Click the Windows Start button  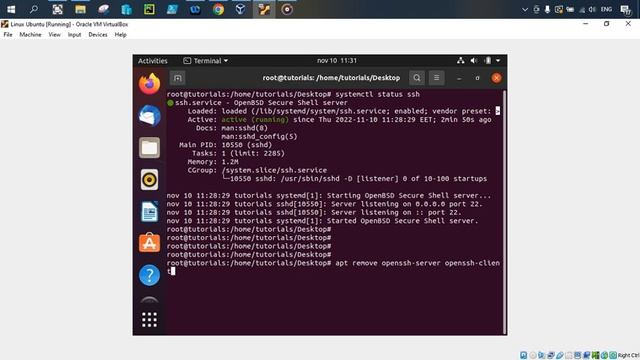[11, 9]
